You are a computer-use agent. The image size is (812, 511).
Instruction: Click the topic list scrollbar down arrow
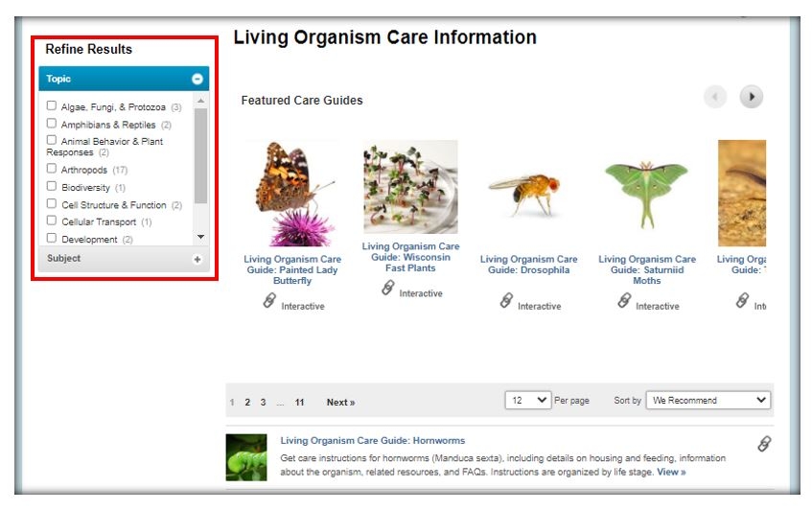[201, 237]
